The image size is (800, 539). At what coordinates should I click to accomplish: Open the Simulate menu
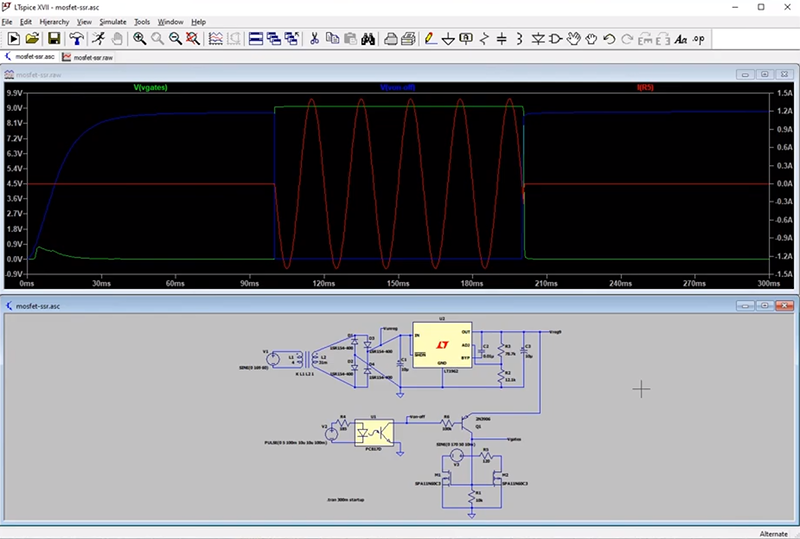click(112, 21)
